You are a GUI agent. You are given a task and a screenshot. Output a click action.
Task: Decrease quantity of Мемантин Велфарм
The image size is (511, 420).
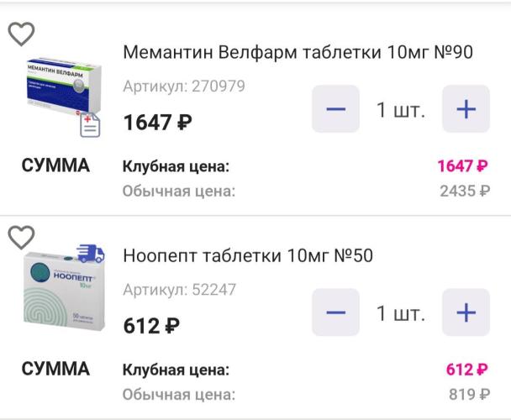click(x=335, y=109)
